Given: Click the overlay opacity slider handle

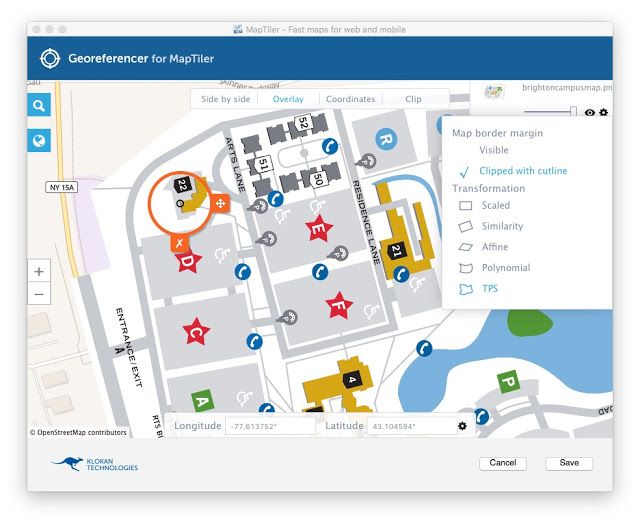Looking at the screenshot, I should pos(574,113).
